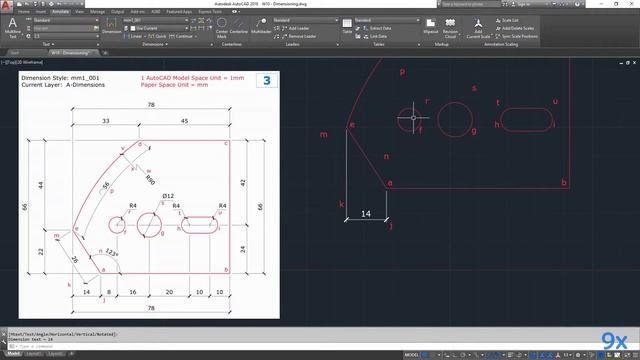Image resolution: width=640 pixels, height=360 pixels.
Task: Select the Wipeout tool
Action: 430,26
